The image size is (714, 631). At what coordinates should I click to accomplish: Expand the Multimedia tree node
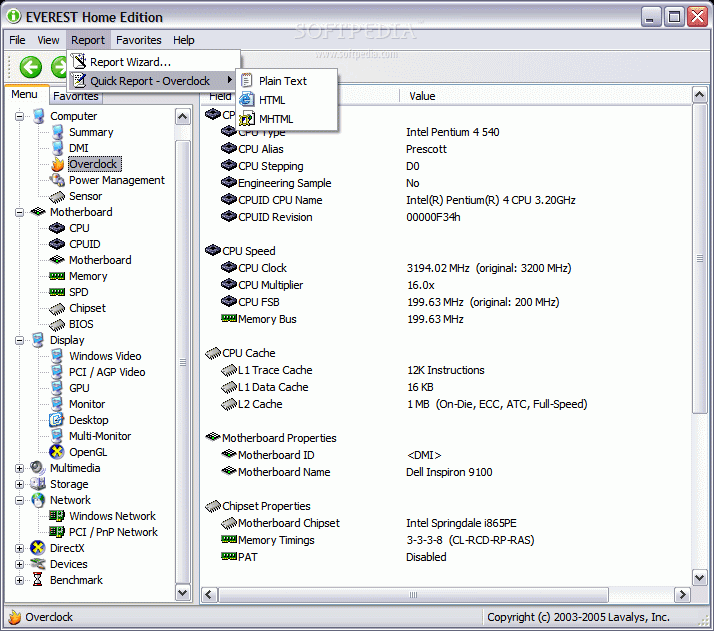19,468
